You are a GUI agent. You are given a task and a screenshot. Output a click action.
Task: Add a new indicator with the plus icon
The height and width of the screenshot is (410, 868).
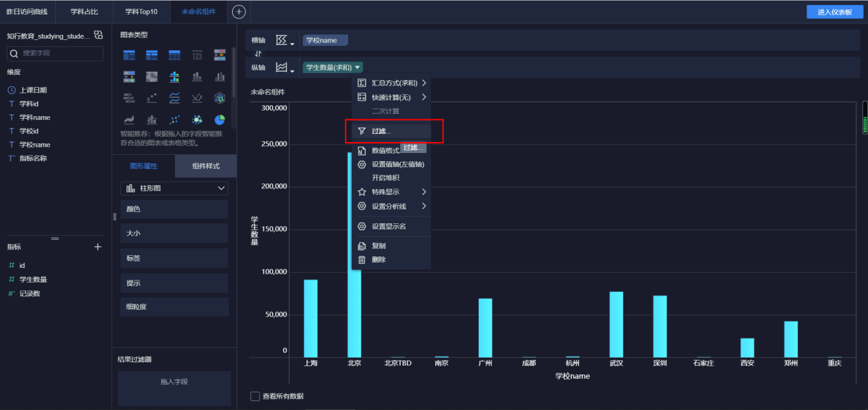click(x=98, y=247)
